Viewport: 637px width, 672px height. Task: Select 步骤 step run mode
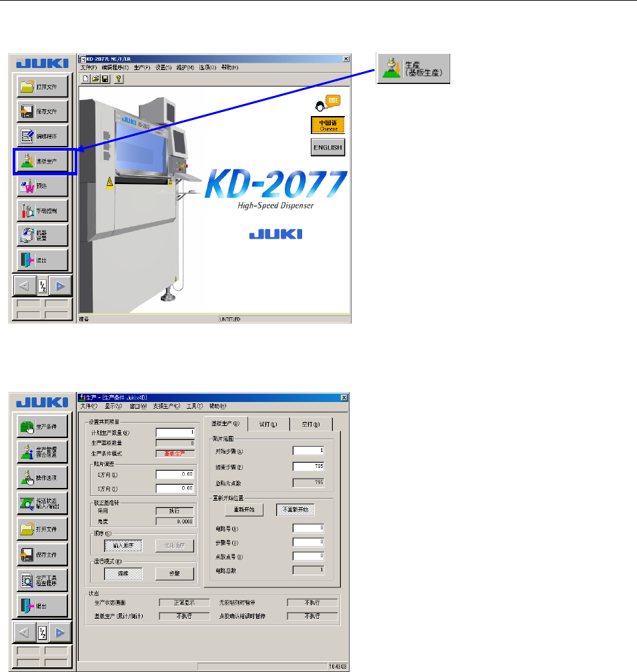[175, 573]
